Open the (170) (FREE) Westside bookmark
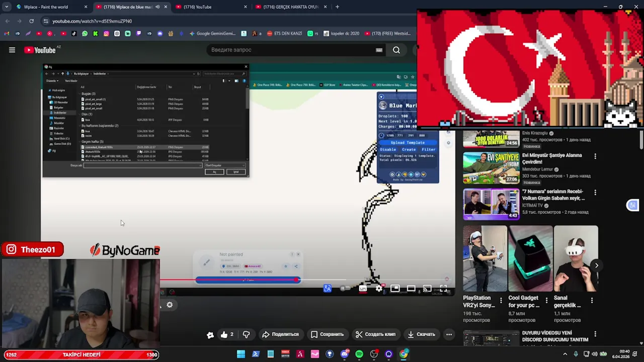The image size is (644, 362). [x=387, y=34]
